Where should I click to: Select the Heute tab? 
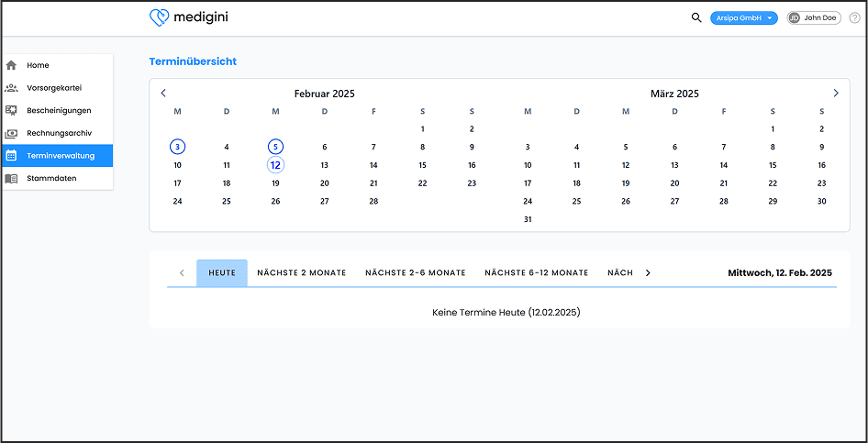click(x=222, y=272)
